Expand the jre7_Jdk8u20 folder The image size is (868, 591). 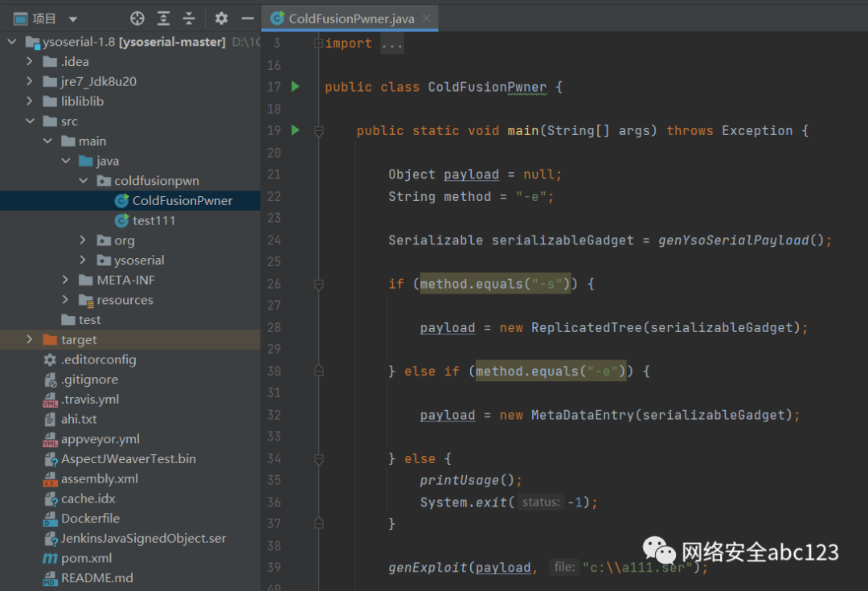click(x=30, y=81)
